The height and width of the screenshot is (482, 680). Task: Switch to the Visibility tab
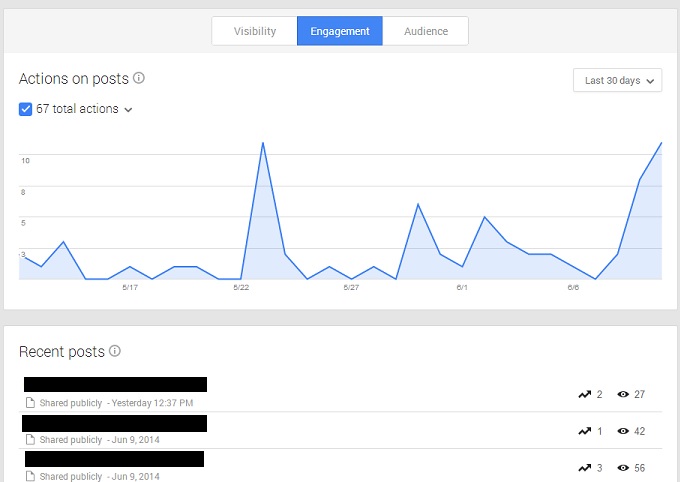point(255,31)
